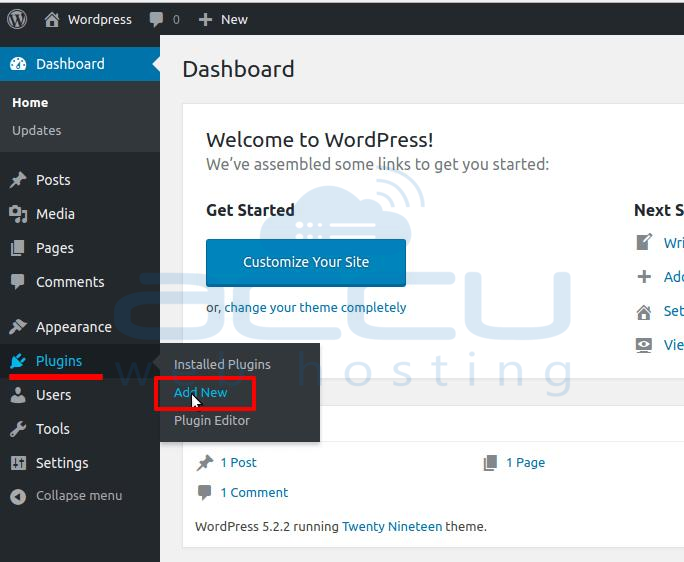Click the Get Started heading
Image resolution: width=684 pixels, height=562 pixels.
point(250,210)
